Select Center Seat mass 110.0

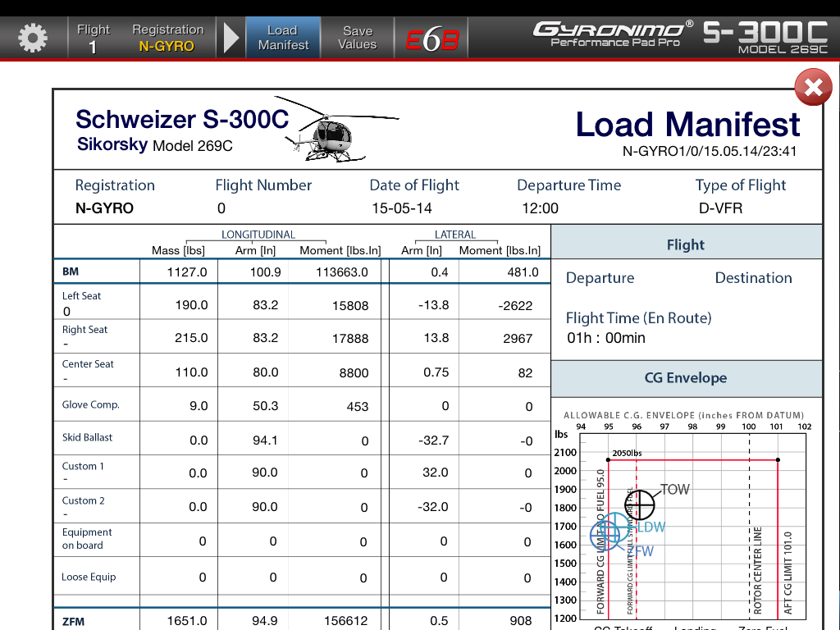191,372
